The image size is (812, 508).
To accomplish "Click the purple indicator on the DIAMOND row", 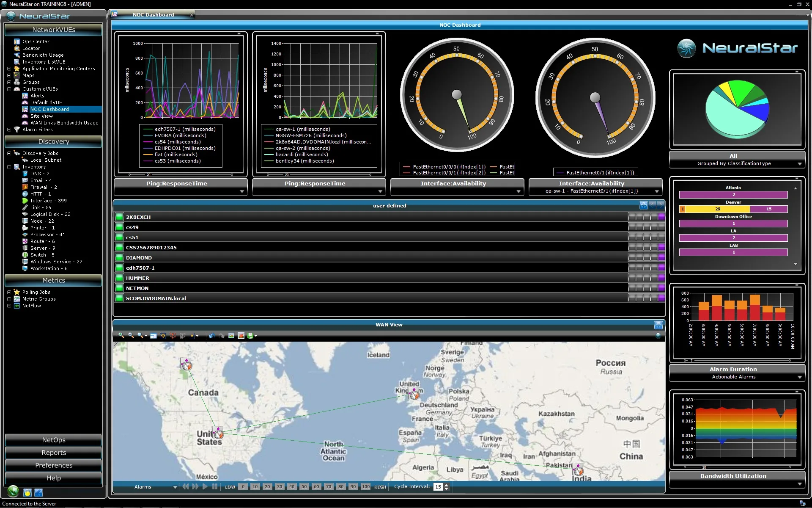I will click(x=661, y=257).
